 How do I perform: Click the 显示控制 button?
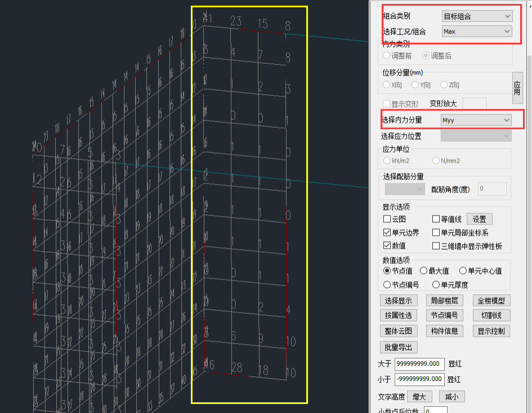pos(491,331)
